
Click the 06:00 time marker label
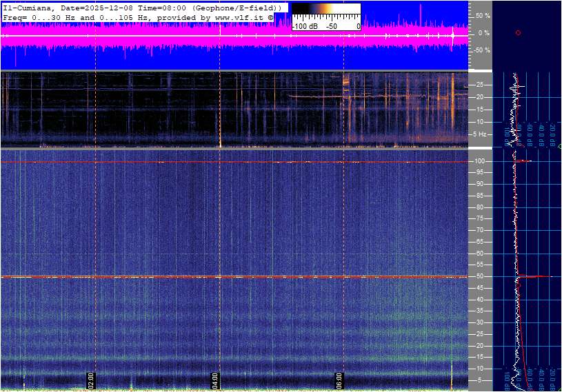click(x=339, y=379)
